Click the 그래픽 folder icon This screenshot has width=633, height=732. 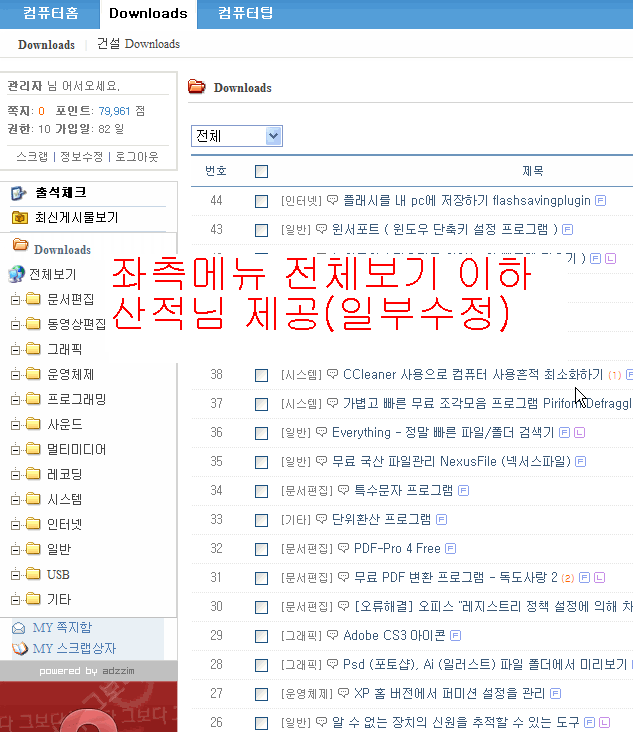coord(33,348)
